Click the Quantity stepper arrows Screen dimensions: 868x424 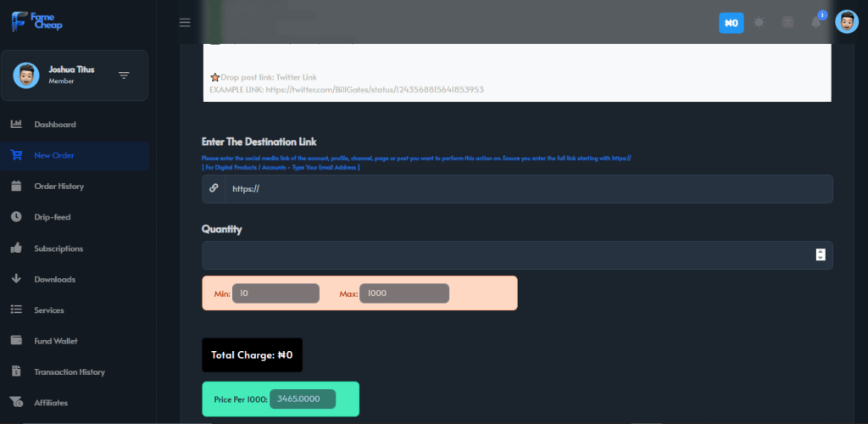(x=821, y=254)
